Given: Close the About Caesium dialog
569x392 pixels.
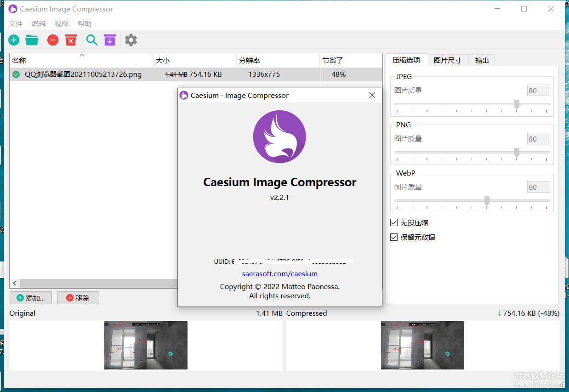Looking at the screenshot, I should tap(372, 95).
